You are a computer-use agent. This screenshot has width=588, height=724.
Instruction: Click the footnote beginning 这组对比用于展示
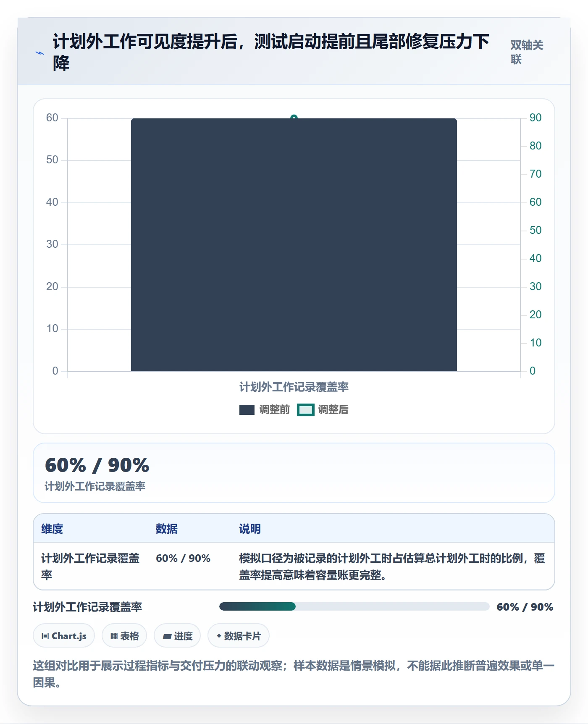click(294, 674)
